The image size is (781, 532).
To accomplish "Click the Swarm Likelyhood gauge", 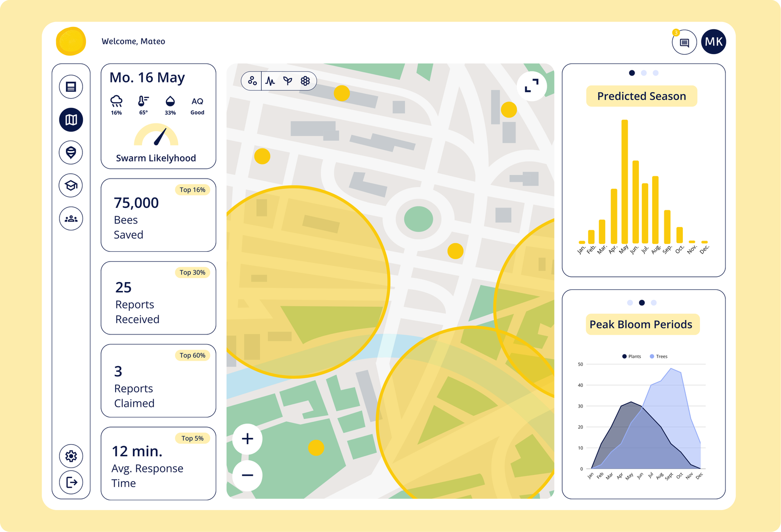I will [x=157, y=140].
